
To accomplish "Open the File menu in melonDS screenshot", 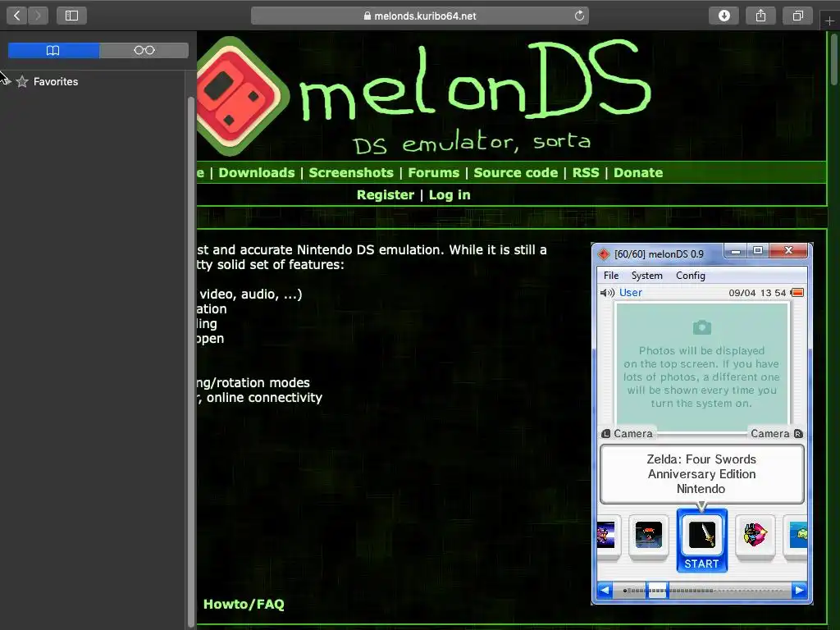I will (x=610, y=276).
